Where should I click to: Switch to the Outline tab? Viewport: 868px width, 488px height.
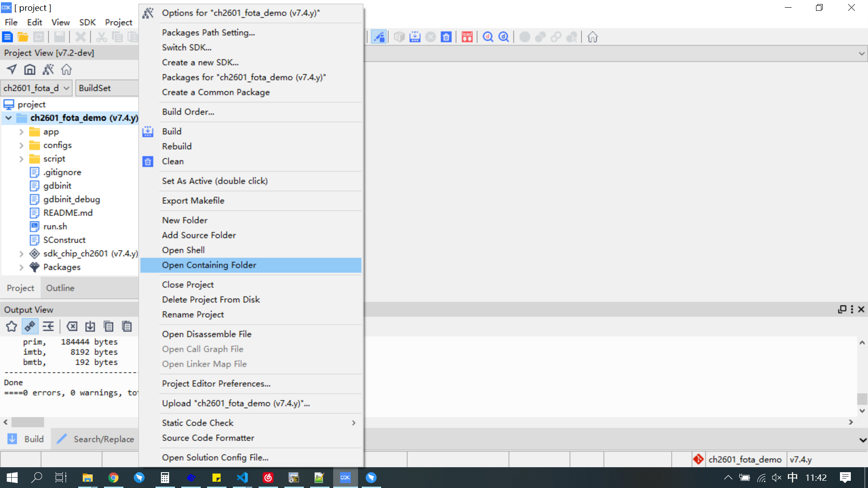(x=60, y=288)
